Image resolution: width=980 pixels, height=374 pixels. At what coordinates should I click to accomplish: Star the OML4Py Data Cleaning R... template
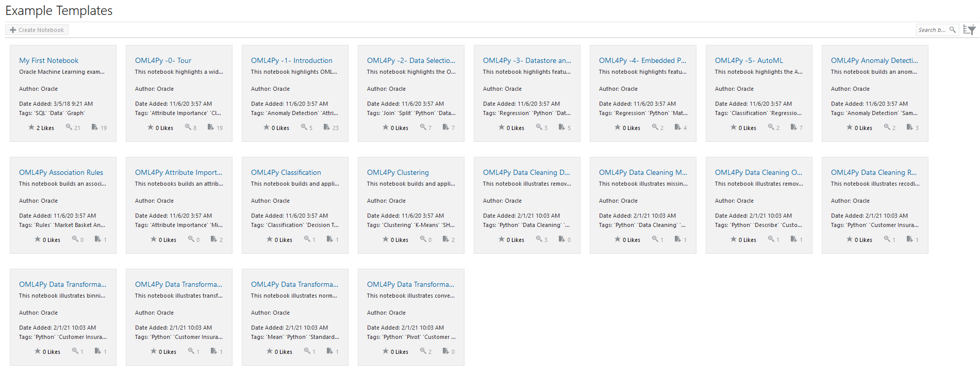[x=850, y=239]
